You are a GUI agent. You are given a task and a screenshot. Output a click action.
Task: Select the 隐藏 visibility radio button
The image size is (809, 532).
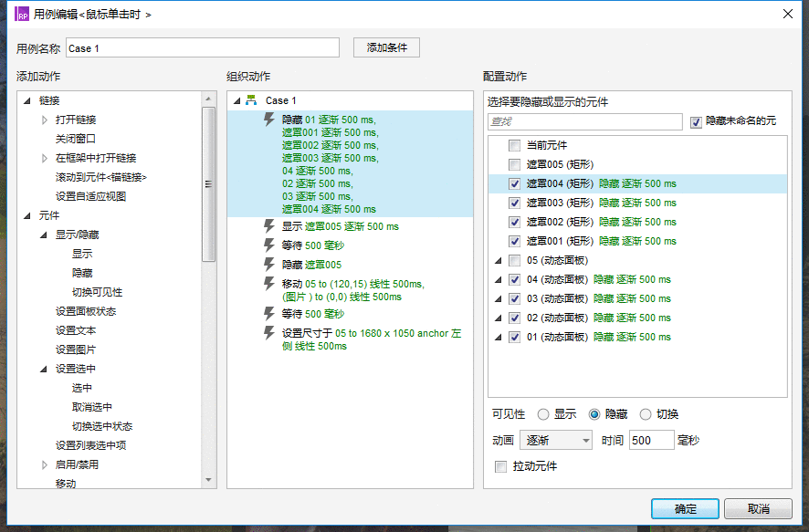(x=594, y=414)
